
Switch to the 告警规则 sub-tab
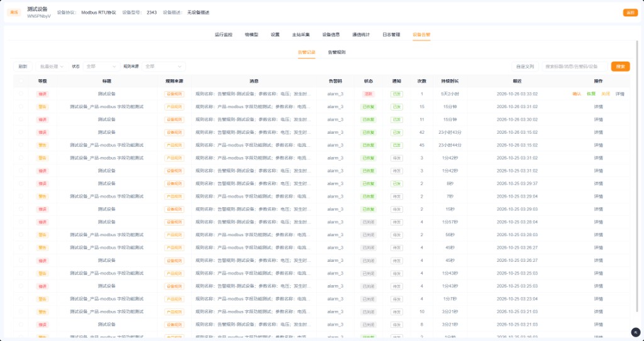[337, 53]
